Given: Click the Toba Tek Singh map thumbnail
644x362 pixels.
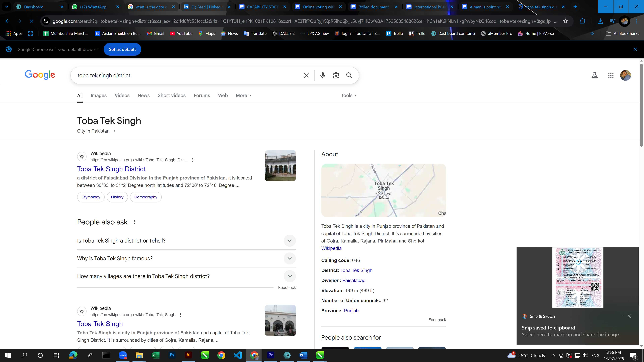Looking at the screenshot, I should pos(384,190).
